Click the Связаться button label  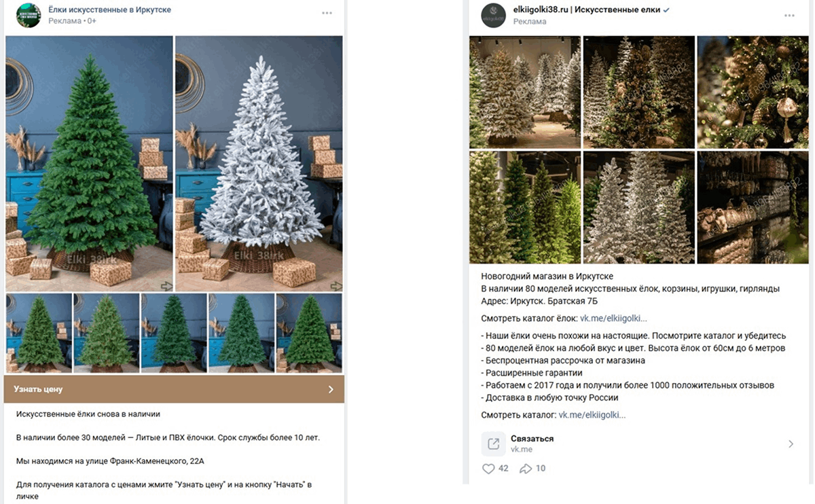[x=532, y=439]
